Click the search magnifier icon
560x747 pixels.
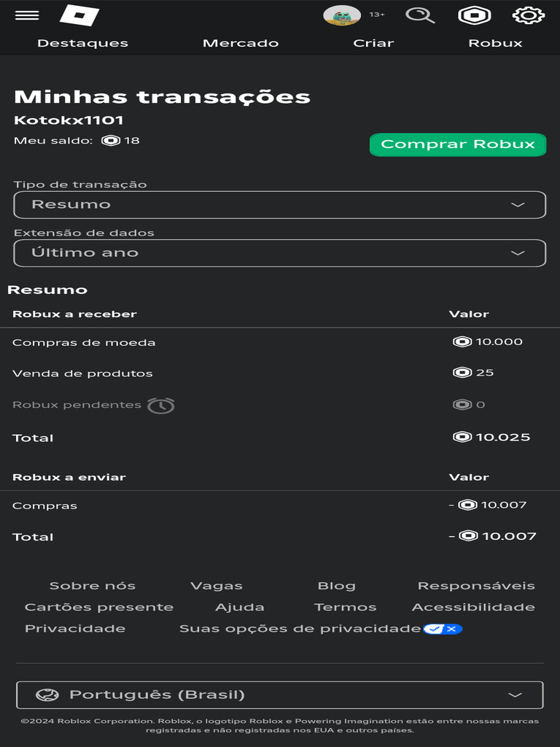pyautogui.click(x=420, y=15)
